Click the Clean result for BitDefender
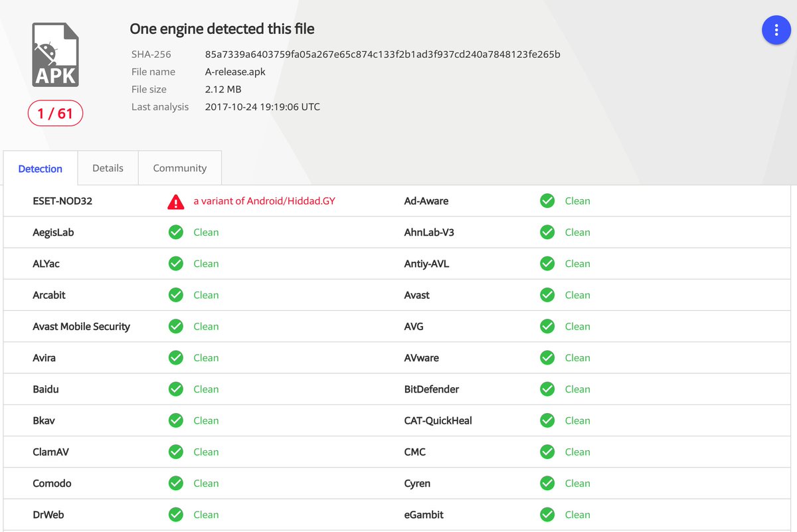Image resolution: width=797 pixels, height=532 pixels. coord(578,389)
